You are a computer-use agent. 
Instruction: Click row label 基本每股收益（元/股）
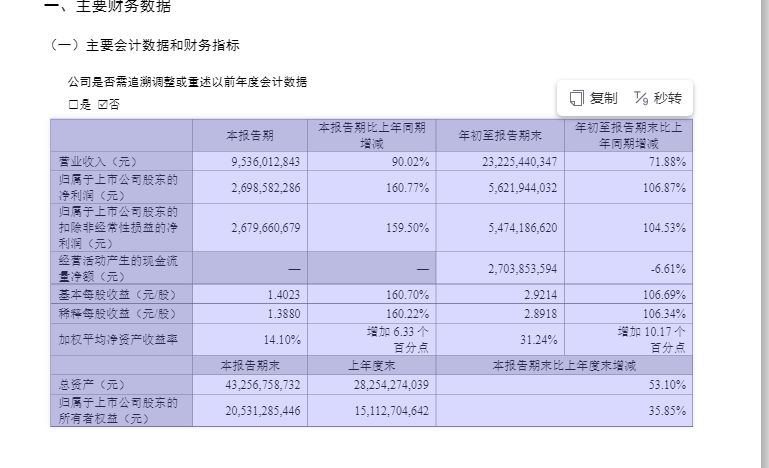click(117, 295)
